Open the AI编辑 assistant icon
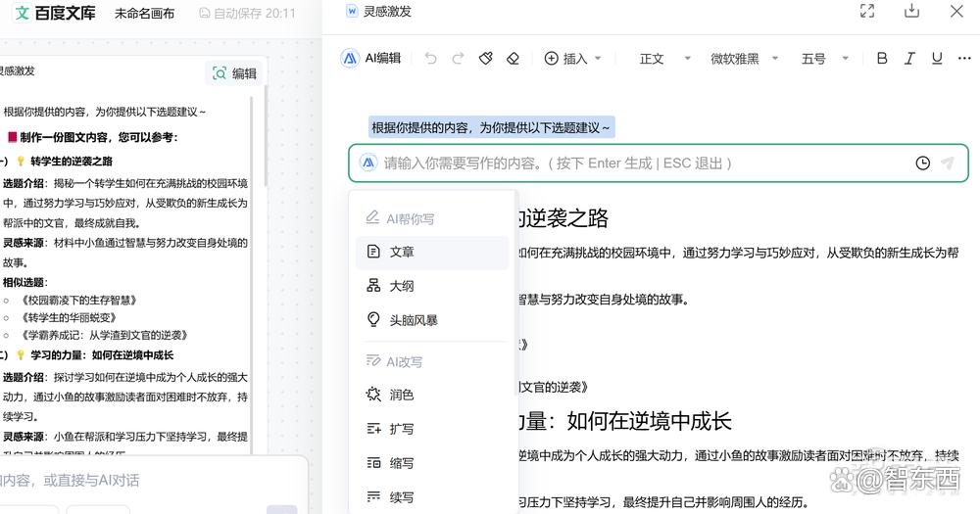This screenshot has height=514, width=980. [350, 58]
